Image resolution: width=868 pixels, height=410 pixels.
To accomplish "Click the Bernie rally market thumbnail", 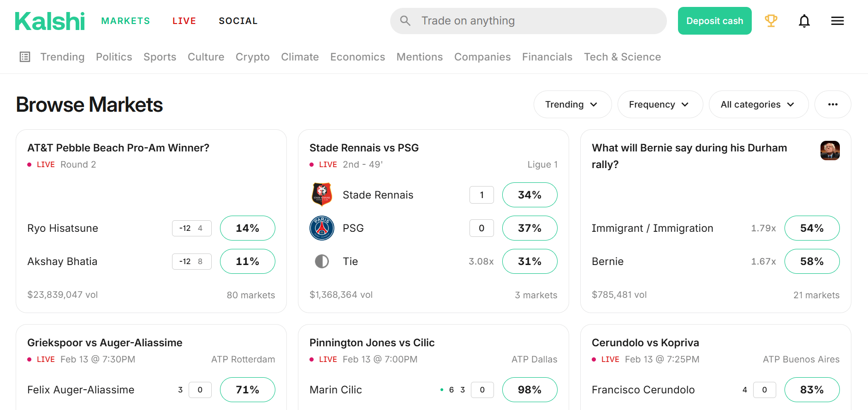I will [830, 151].
